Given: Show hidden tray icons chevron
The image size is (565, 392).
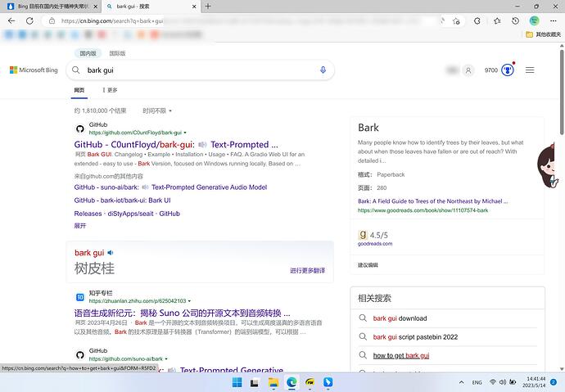Looking at the screenshot, I should click(x=461, y=382).
